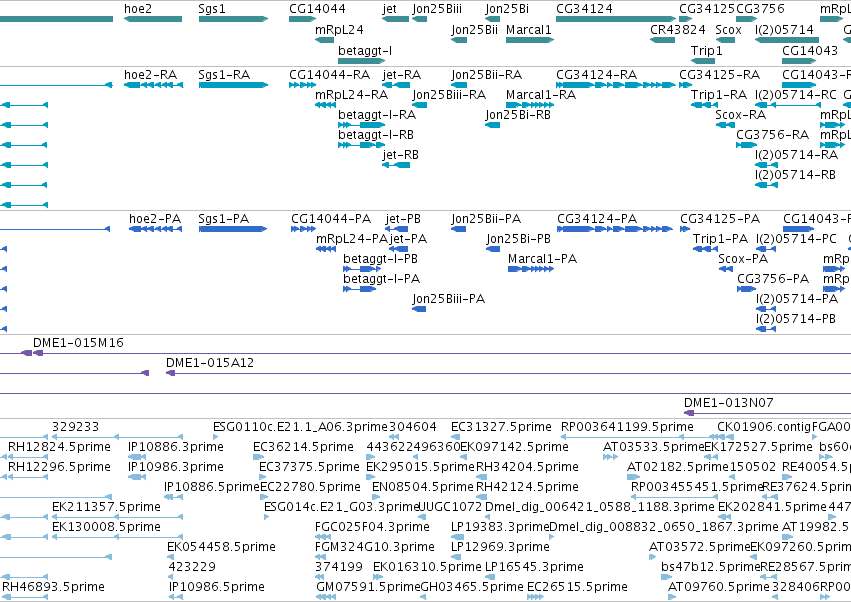This screenshot has height=602, width=851.
Task: Click transcript label Sgs1-RA
Action: pyautogui.click(x=224, y=74)
